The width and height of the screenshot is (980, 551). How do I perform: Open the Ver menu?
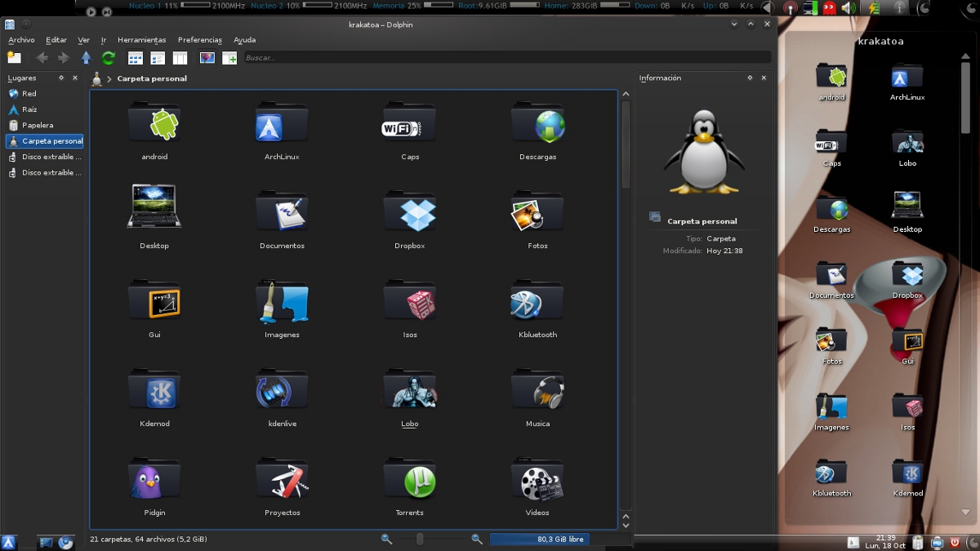coord(83,40)
